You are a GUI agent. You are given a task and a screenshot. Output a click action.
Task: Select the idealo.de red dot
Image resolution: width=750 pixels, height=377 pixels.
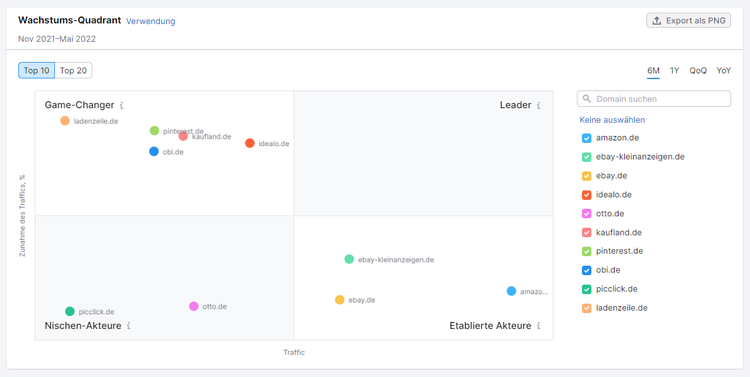pos(250,143)
